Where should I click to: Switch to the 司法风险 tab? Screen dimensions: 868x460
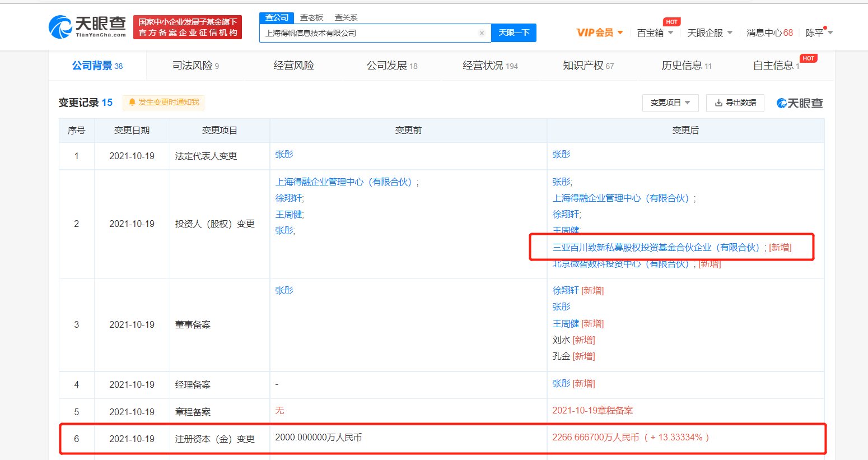[x=195, y=66]
